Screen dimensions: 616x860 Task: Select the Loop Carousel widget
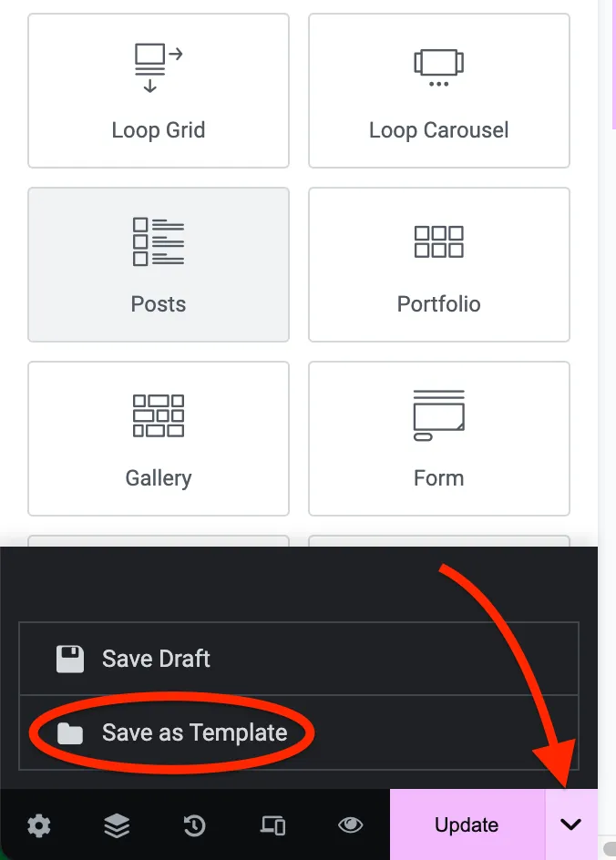[439, 90]
